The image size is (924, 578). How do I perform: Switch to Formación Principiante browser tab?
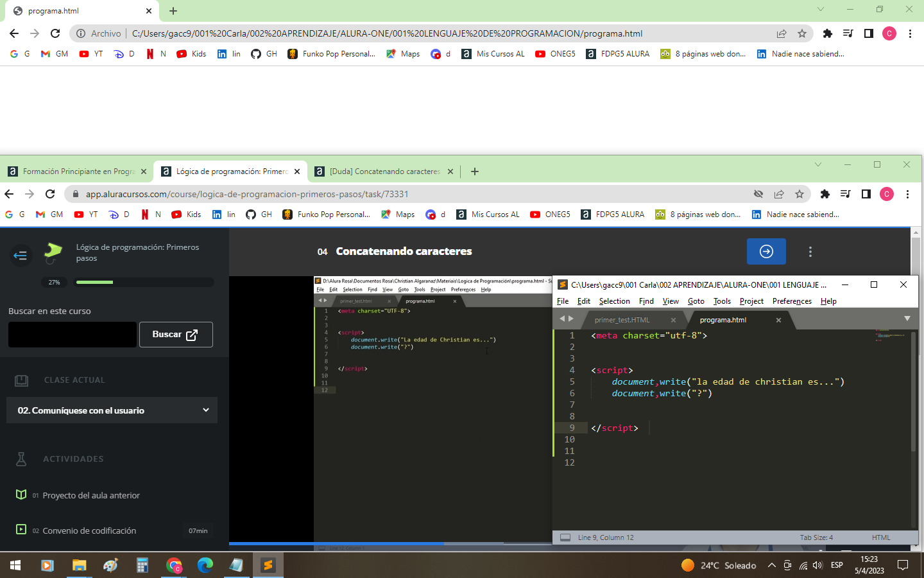pos(78,171)
